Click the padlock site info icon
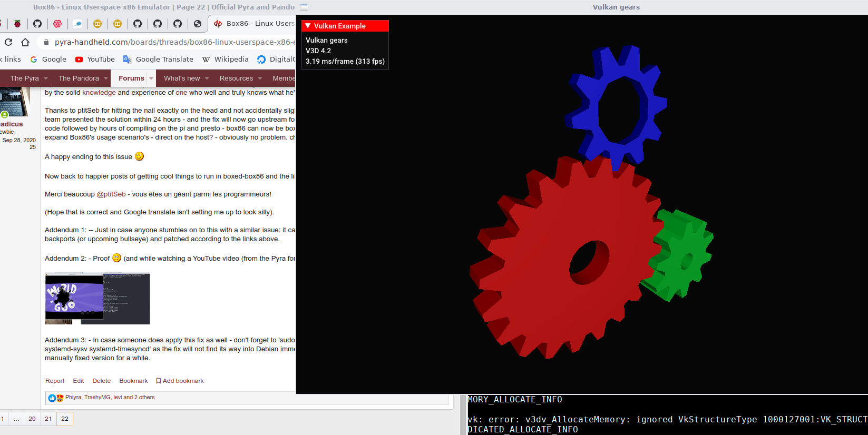This screenshot has width=868, height=435. coord(46,42)
